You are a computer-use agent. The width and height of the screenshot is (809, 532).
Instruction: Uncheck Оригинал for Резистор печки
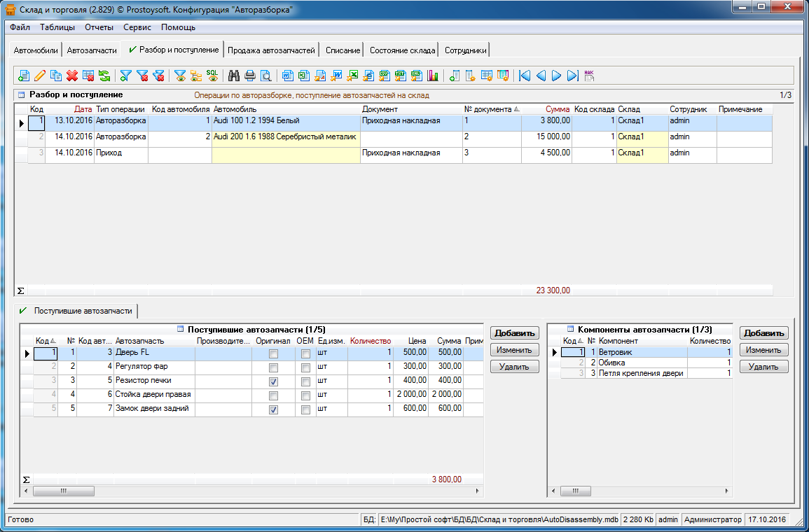273,381
